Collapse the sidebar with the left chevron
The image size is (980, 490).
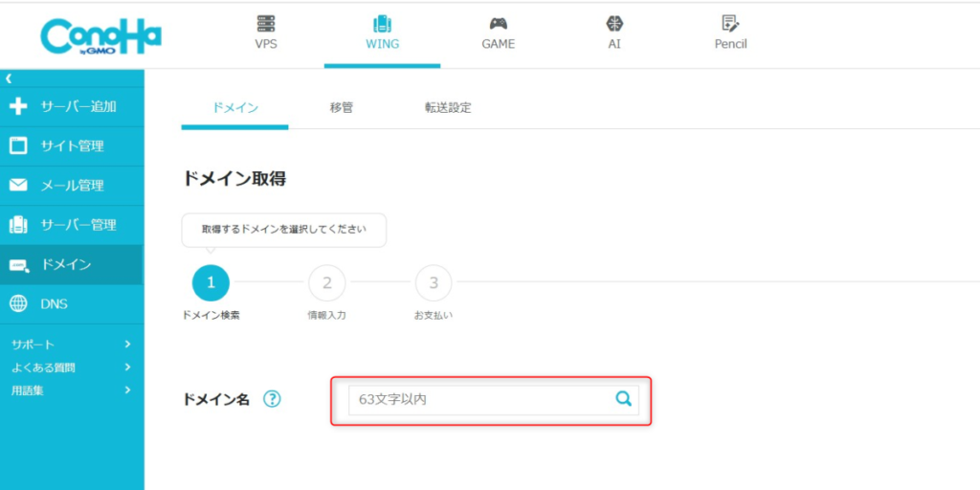[x=8, y=78]
